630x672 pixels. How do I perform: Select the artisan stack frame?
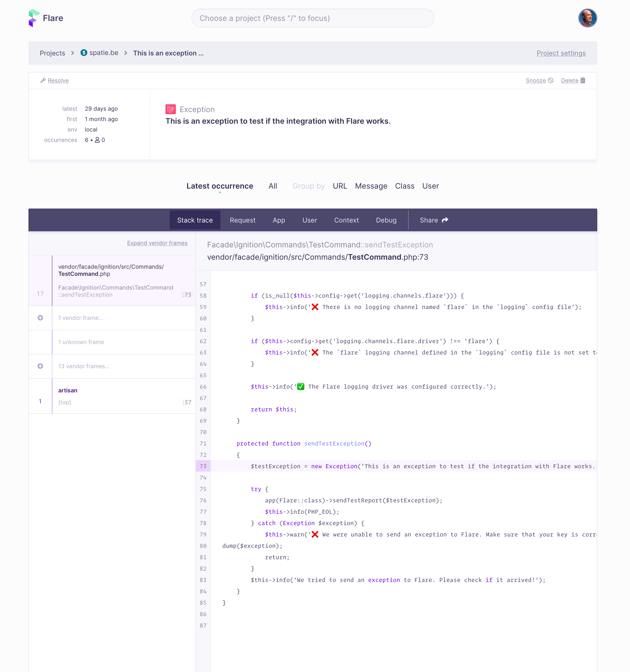[112, 396]
